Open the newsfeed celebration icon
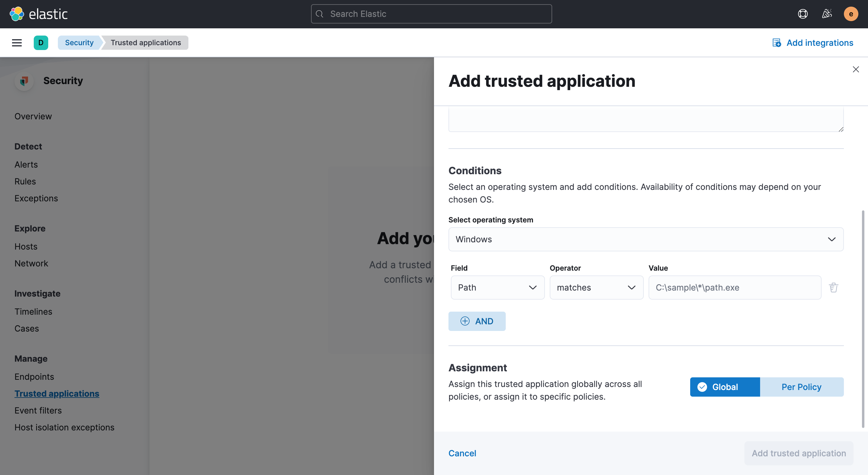This screenshot has height=475, width=868. pyautogui.click(x=827, y=14)
